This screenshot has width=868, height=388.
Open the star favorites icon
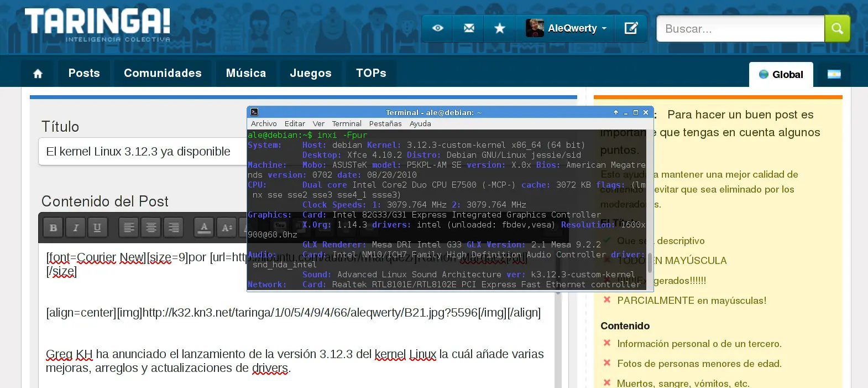tap(500, 28)
